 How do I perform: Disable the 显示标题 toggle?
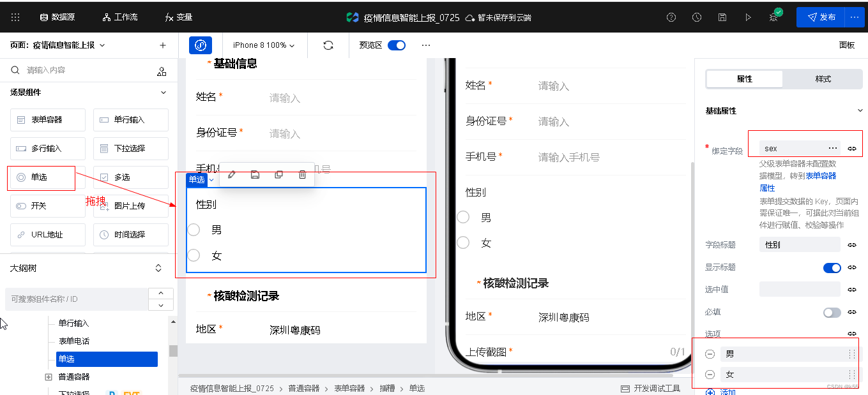832,267
